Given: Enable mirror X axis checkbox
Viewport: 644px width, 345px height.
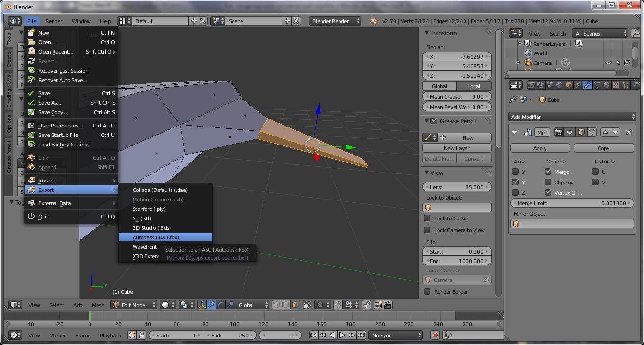Looking at the screenshot, I should 515,172.
